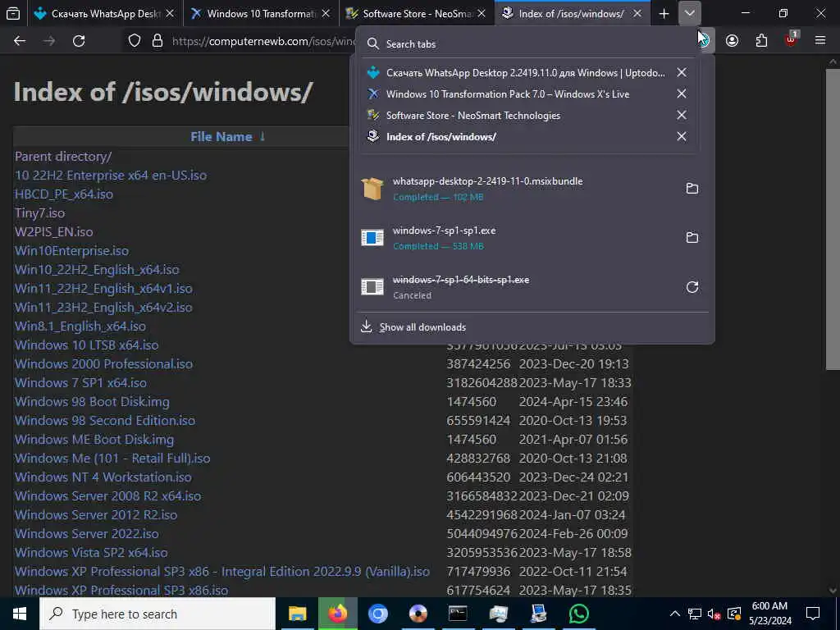Open Windows Vista SP2 x64.iso link
The height and width of the screenshot is (630, 840).
click(x=91, y=552)
